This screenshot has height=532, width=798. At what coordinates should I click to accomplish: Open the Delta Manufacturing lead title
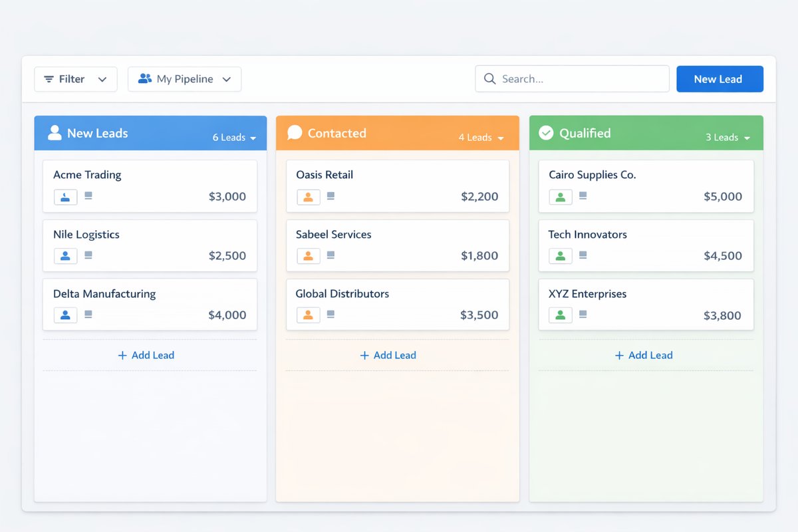coord(104,294)
